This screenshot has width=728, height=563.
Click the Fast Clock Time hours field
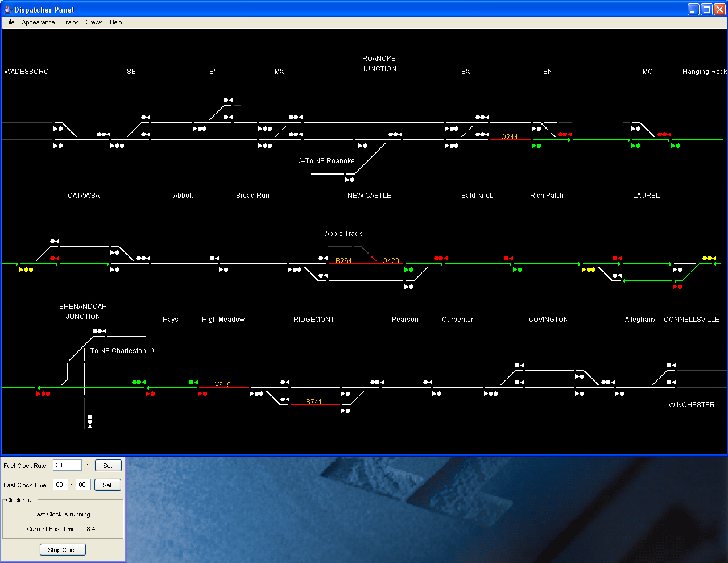point(60,485)
